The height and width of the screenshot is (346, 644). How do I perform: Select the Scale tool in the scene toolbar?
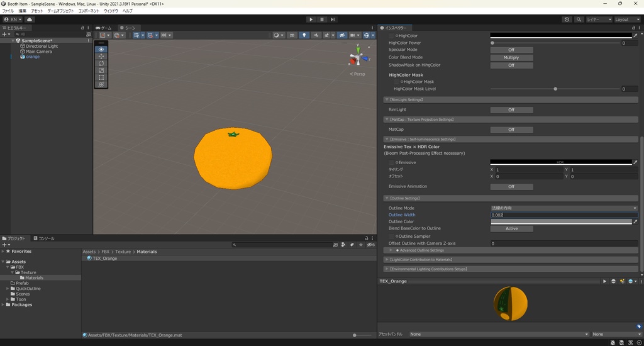point(101,70)
